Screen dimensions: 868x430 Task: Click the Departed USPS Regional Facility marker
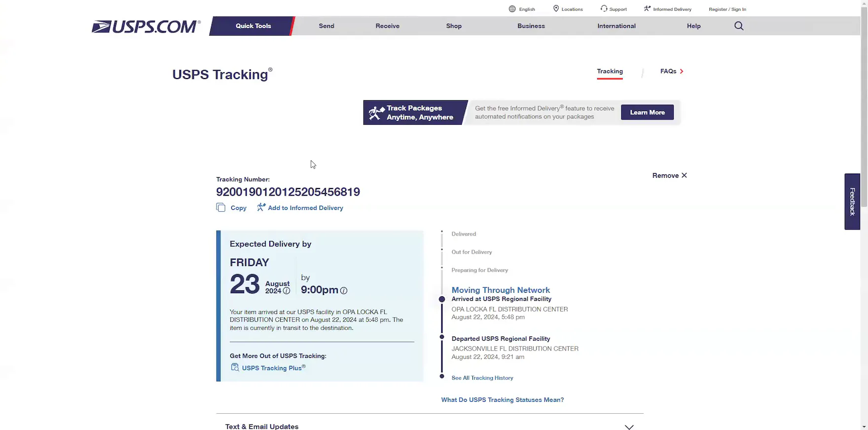pos(442,337)
